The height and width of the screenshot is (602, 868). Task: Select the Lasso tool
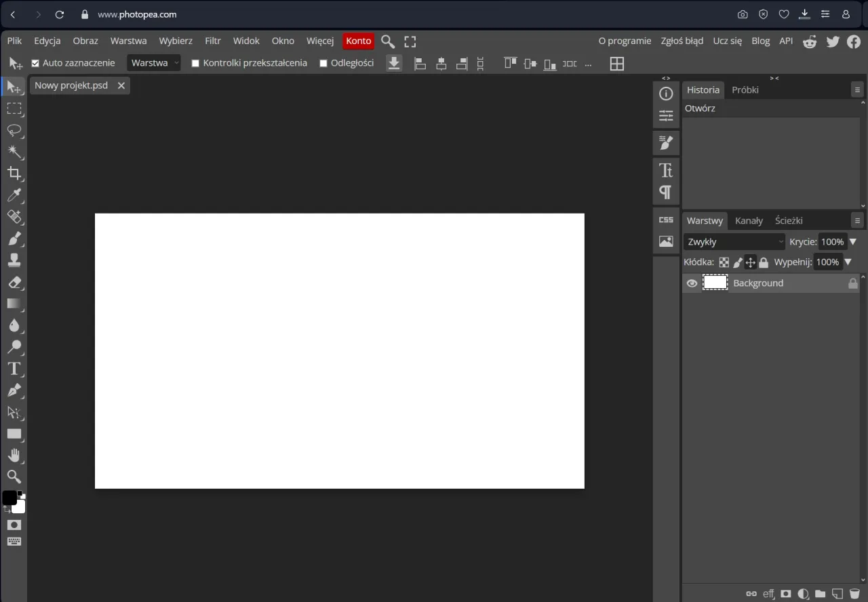(x=15, y=131)
